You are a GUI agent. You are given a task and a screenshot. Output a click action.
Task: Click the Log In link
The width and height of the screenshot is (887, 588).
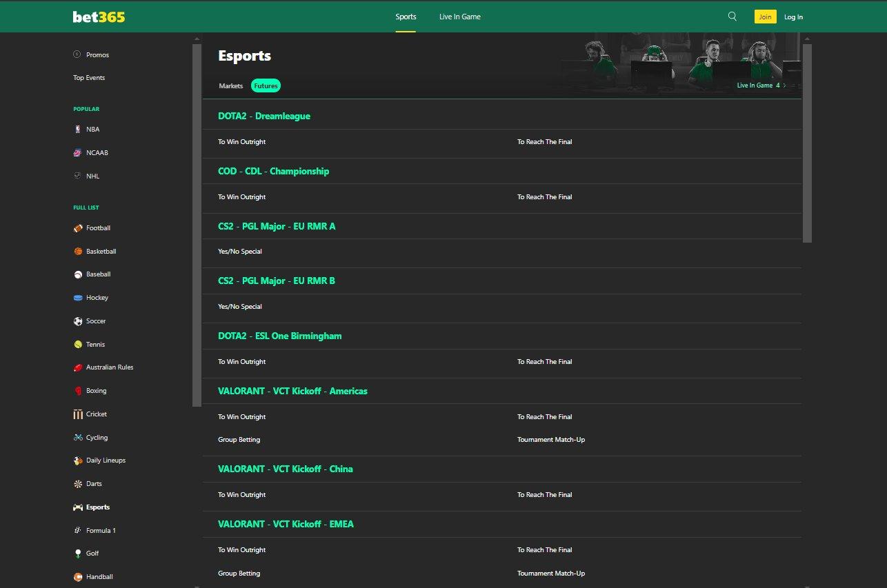click(x=793, y=17)
